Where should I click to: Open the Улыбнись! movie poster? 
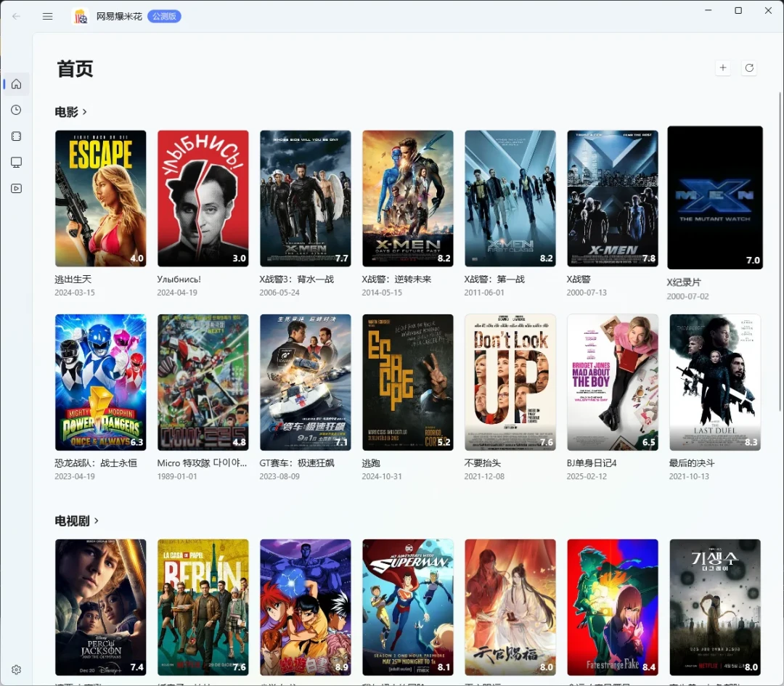coord(203,198)
